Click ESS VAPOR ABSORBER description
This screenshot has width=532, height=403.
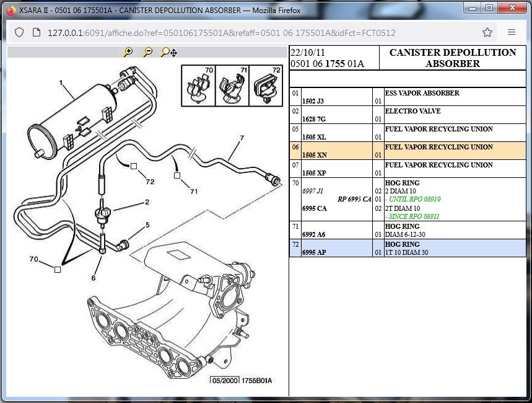pos(422,93)
